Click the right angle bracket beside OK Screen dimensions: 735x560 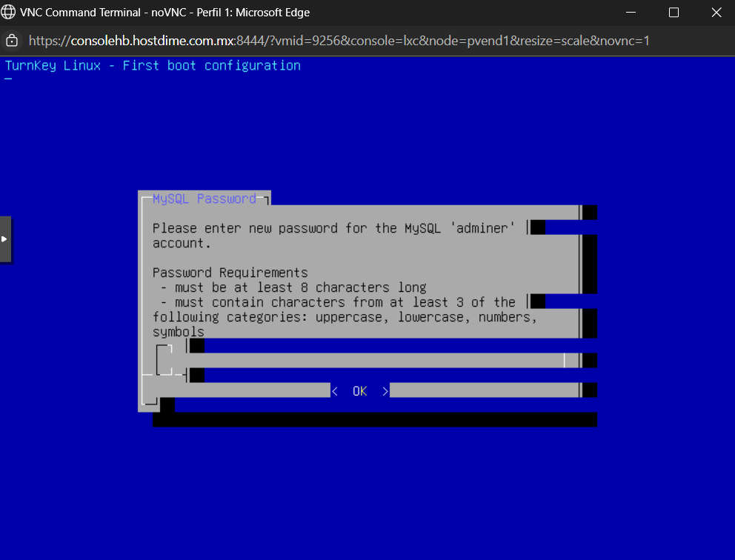(385, 391)
